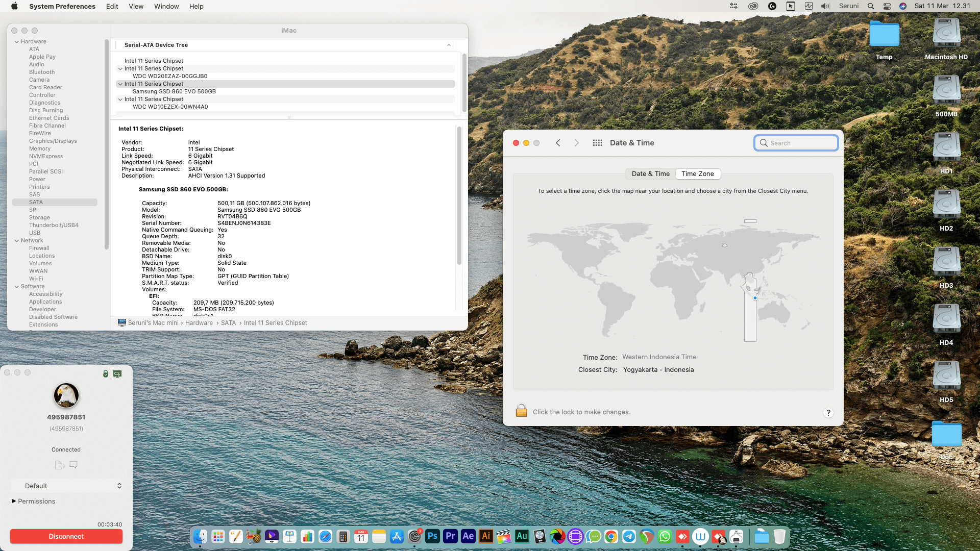Screen dimensions: 980x551
Task: Open Calculator from the dock
Action: coord(343,536)
